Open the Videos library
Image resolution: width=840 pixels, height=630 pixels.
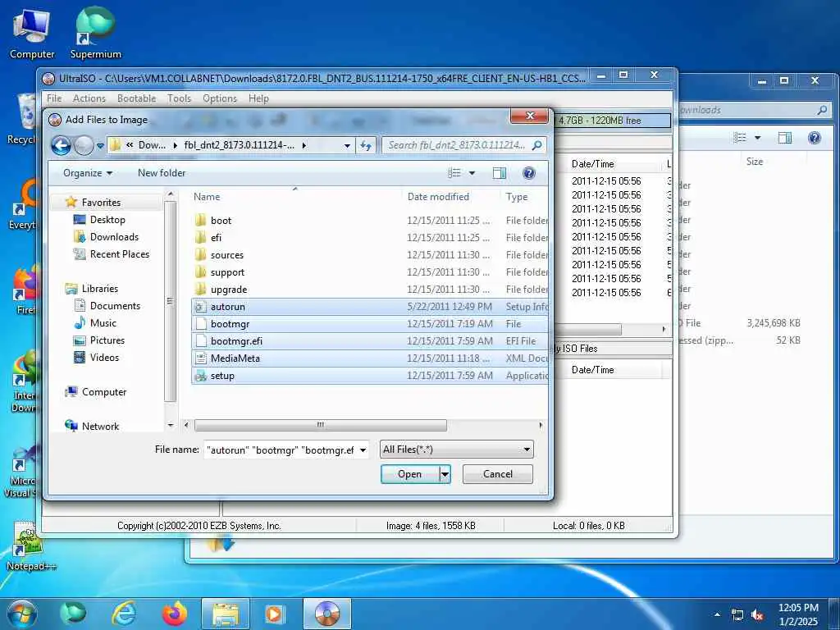pos(104,358)
